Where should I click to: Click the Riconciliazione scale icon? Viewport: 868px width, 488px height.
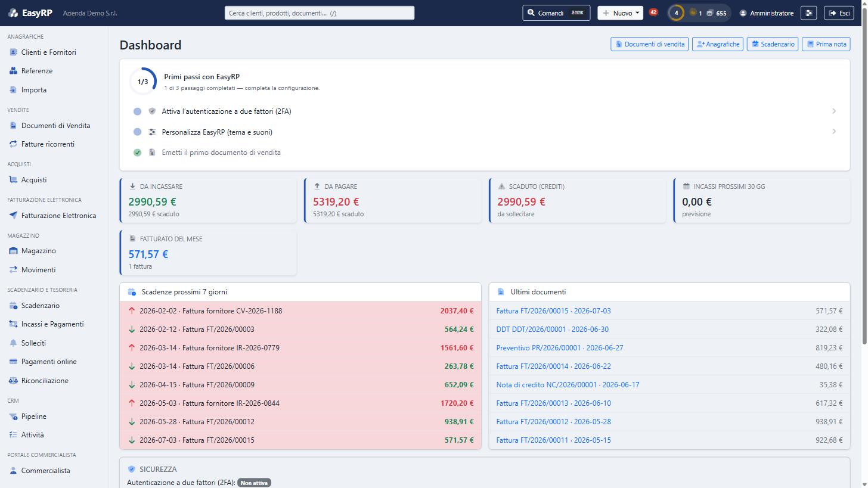click(13, 381)
